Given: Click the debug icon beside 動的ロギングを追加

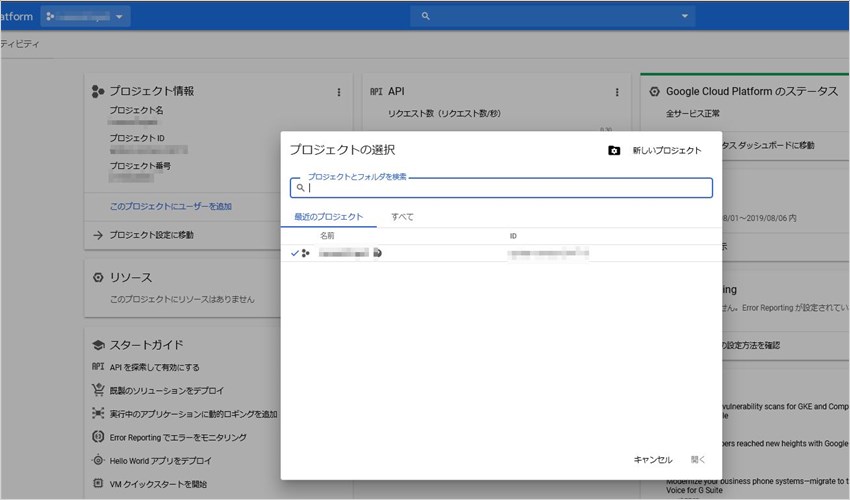Looking at the screenshot, I should pos(98,413).
